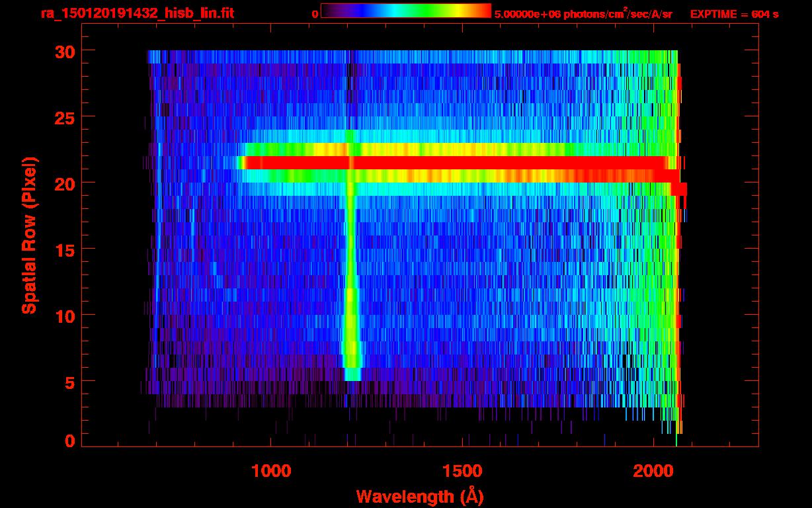Click the Spatial Row (Pixel) axis title
Image resolution: width=812 pixels, height=508 pixels.
[28, 235]
